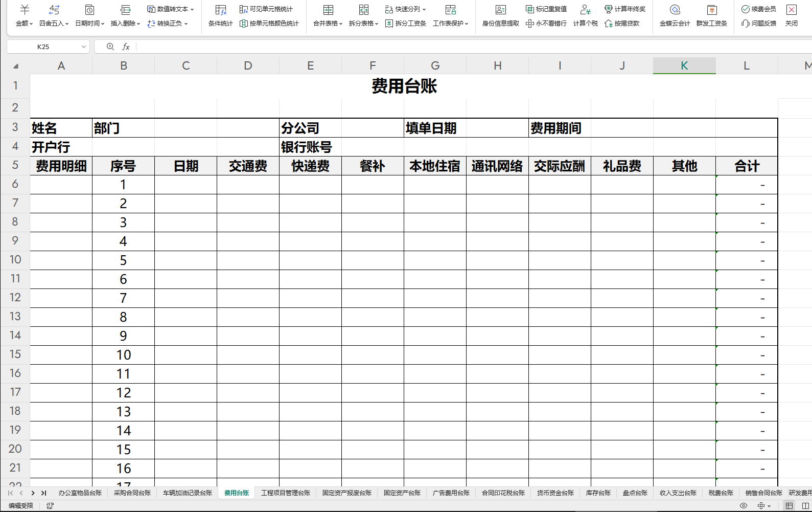
Task: Open 金蝶云会计 cloud accounting
Action: point(675,15)
